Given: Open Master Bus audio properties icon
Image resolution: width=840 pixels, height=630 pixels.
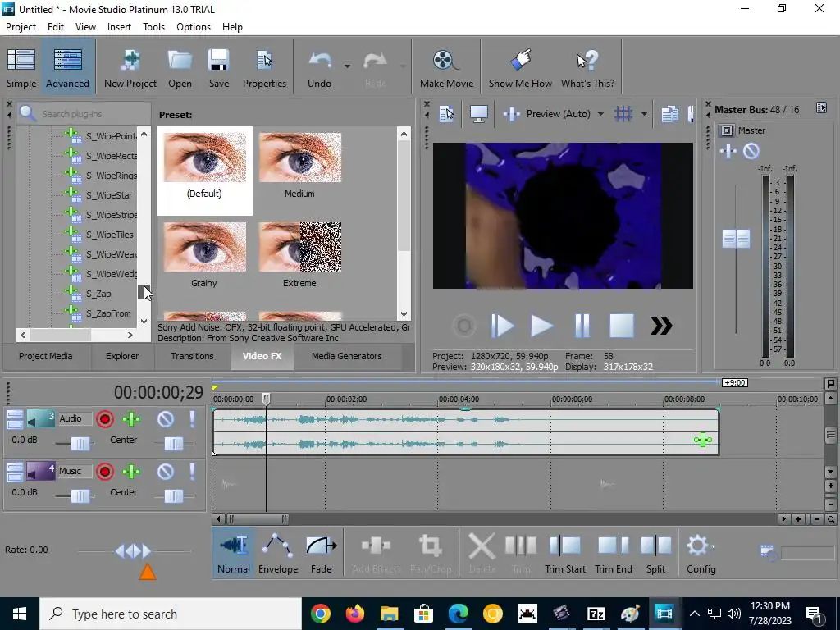Looking at the screenshot, I should (x=821, y=107).
